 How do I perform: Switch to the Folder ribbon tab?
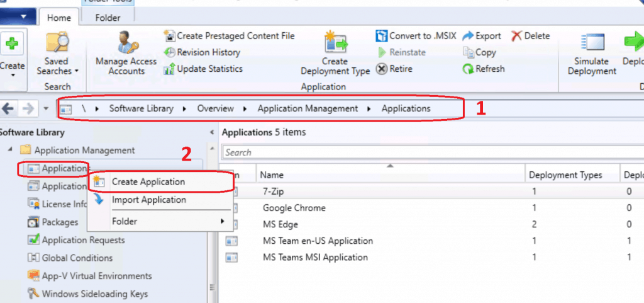(108, 18)
